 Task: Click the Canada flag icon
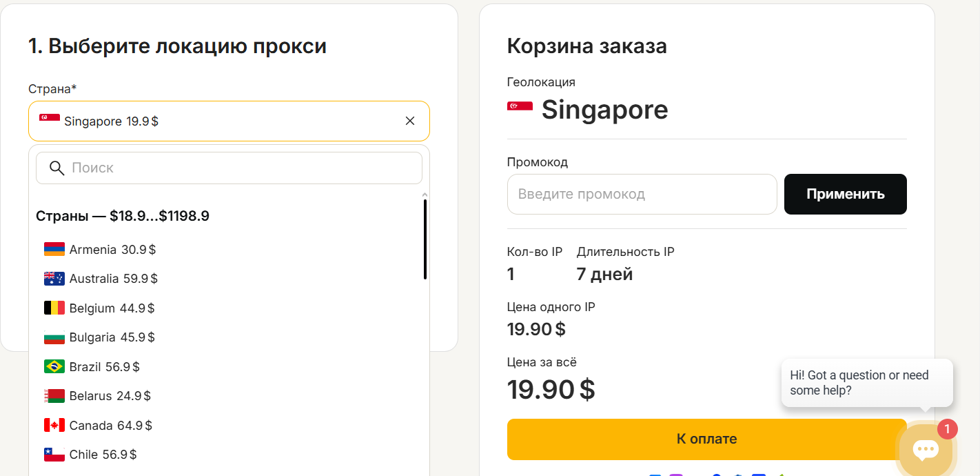(54, 425)
